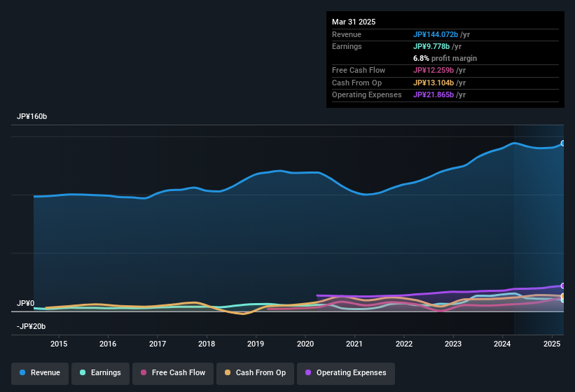
Task: Click the 2024 x-axis label
Action: coord(502,344)
